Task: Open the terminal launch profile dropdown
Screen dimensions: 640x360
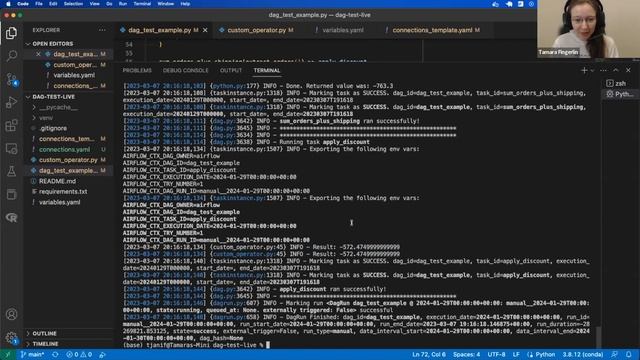Action: pyautogui.click(x=592, y=71)
